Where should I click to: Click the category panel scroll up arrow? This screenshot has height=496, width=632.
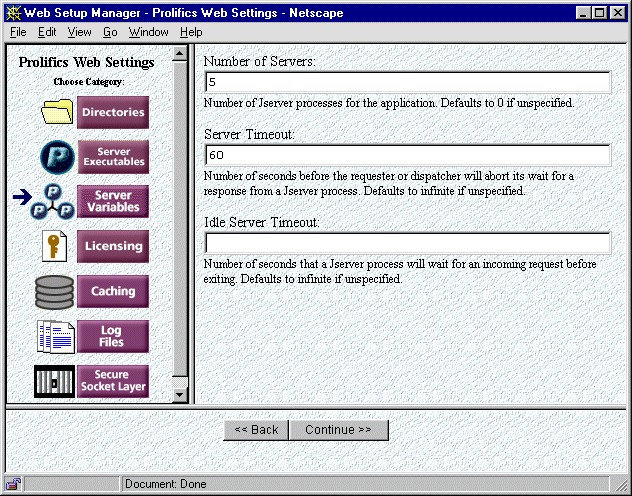tap(180, 53)
